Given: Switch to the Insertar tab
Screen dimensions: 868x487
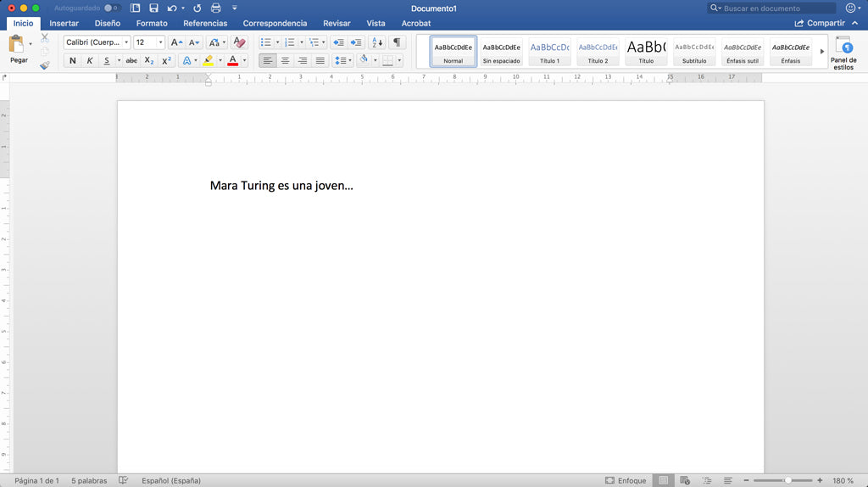Looking at the screenshot, I should (64, 23).
